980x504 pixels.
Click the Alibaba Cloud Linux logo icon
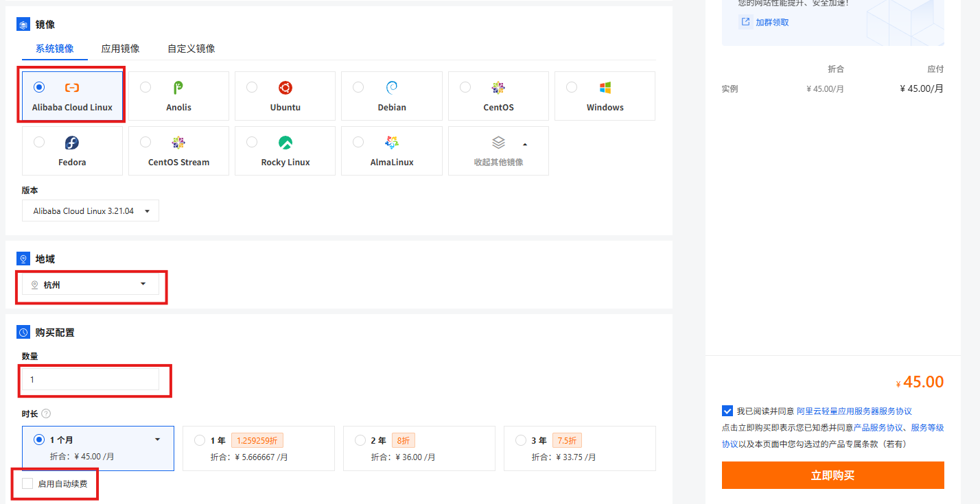coord(72,88)
